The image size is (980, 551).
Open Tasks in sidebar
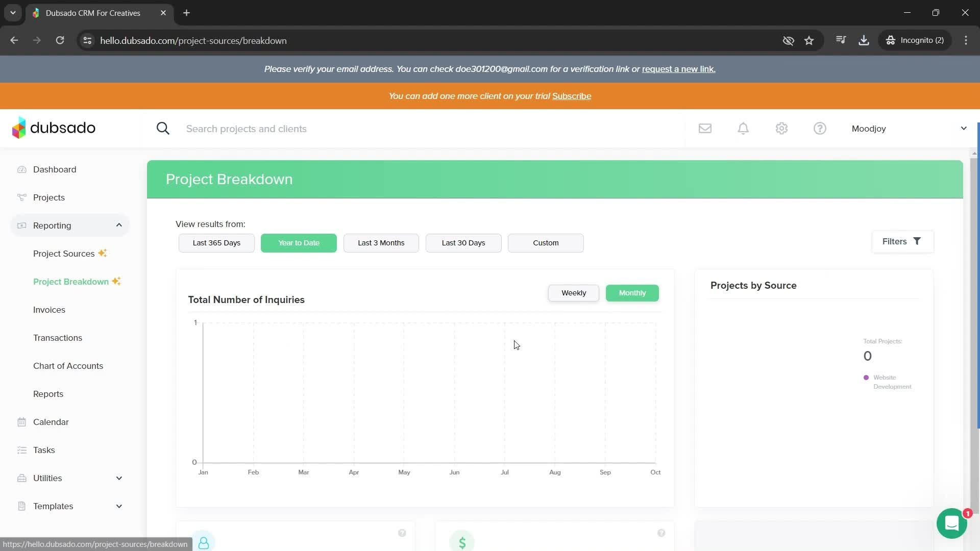[x=44, y=450]
